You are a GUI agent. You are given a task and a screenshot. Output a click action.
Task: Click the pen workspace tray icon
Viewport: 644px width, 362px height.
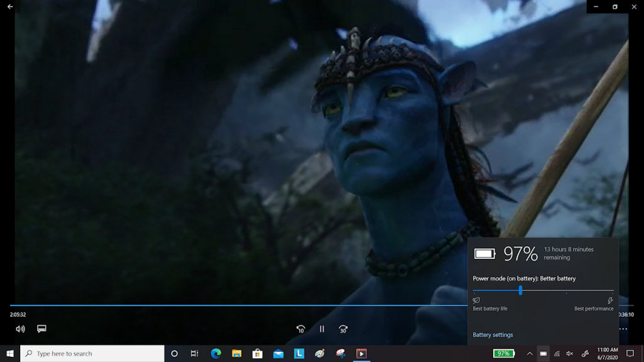[586, 353]
